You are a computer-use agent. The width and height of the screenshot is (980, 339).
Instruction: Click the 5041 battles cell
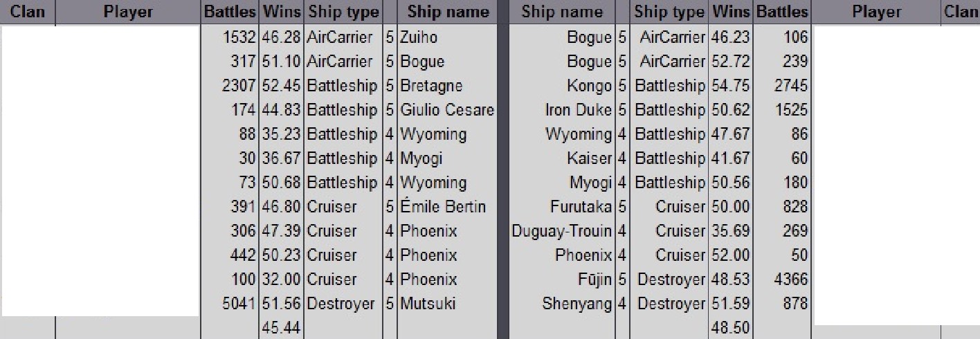(239, 304)
